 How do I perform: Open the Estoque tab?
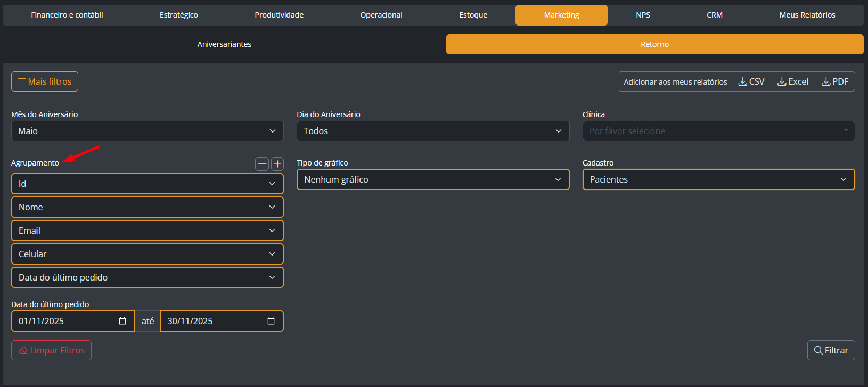coord(473,15)
